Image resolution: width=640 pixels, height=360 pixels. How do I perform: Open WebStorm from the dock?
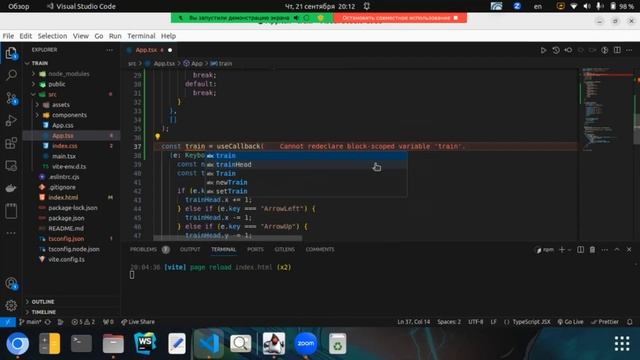click(145, 344)
